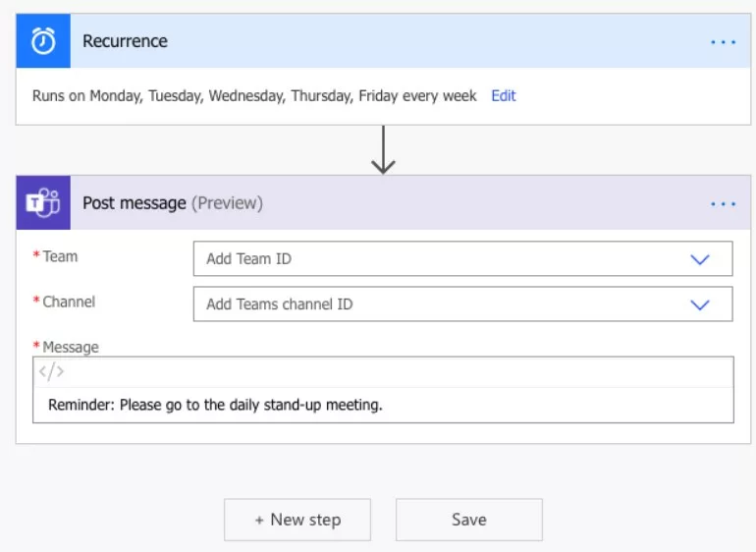Expand the Team dropdown arrow
Screen dimensions: 756x552
point(700,259)
